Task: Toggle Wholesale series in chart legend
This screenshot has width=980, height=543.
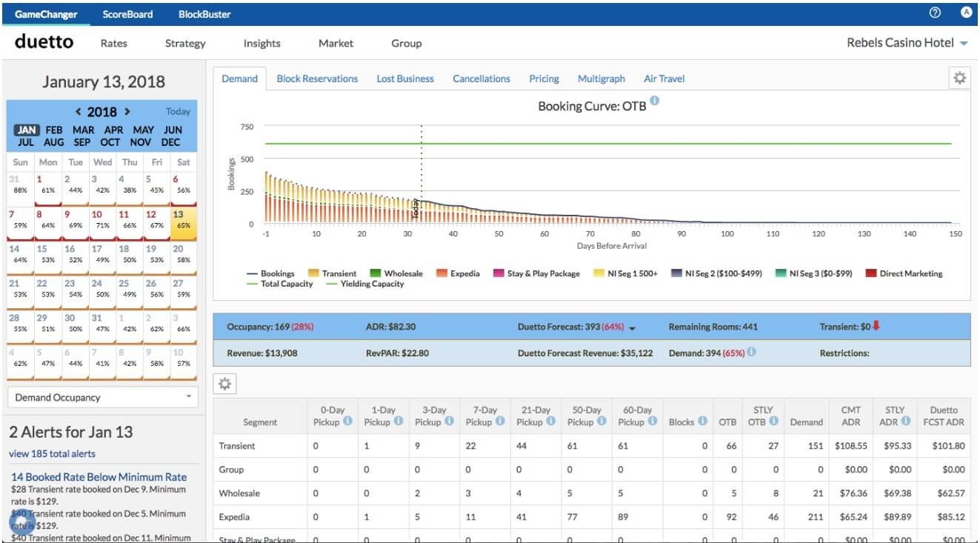Action: [x=396, y=273]
